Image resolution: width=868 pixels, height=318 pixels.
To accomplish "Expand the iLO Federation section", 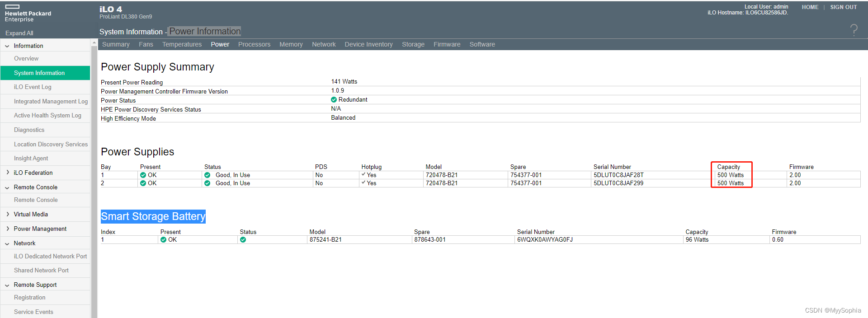I will coord(7,173).
